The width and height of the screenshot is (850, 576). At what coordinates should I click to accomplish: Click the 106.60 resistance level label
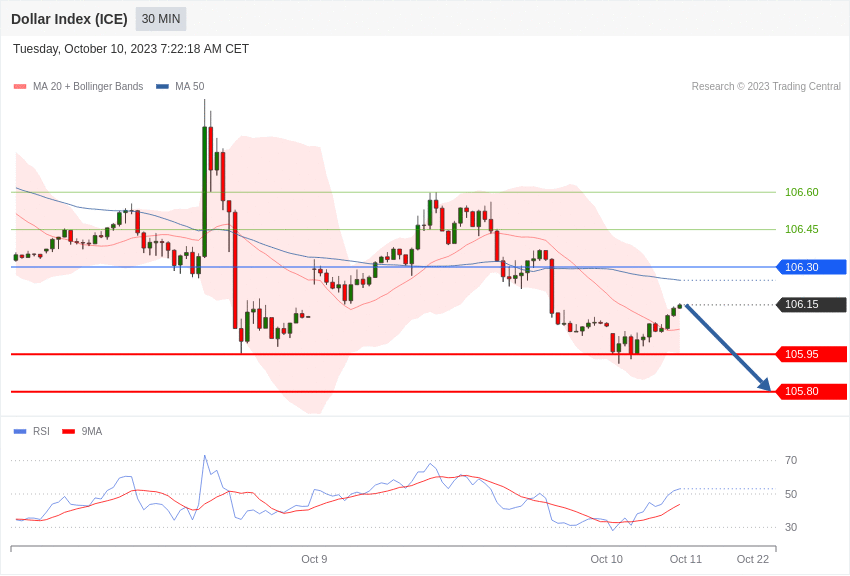click(x=802, y=192)
